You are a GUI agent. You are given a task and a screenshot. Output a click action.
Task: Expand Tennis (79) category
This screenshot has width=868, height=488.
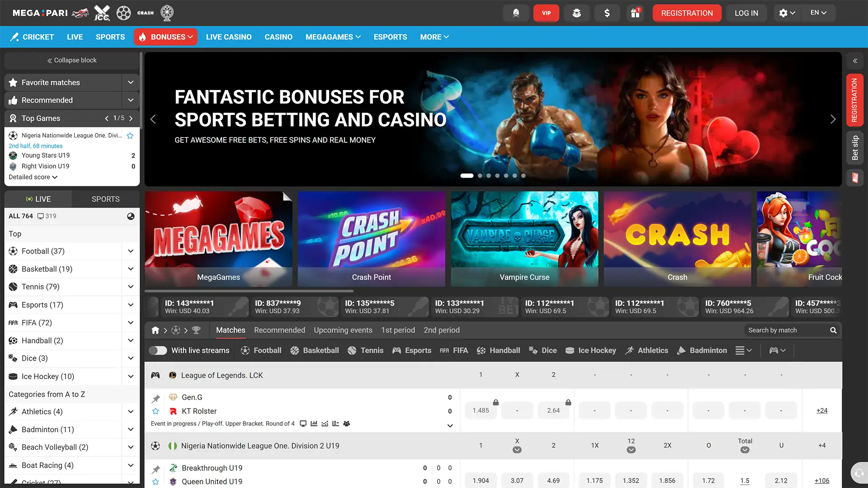130,287
